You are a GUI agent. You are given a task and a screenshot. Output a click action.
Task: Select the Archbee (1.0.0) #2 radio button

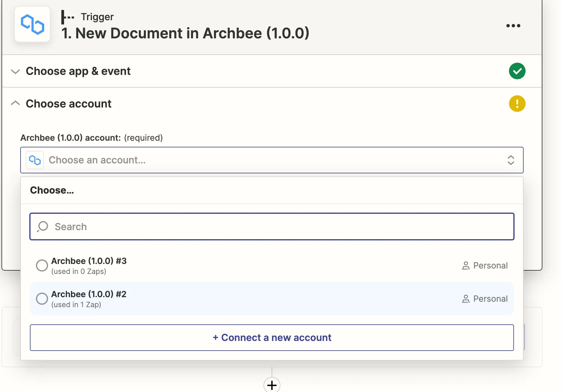(x=42, y=299)
